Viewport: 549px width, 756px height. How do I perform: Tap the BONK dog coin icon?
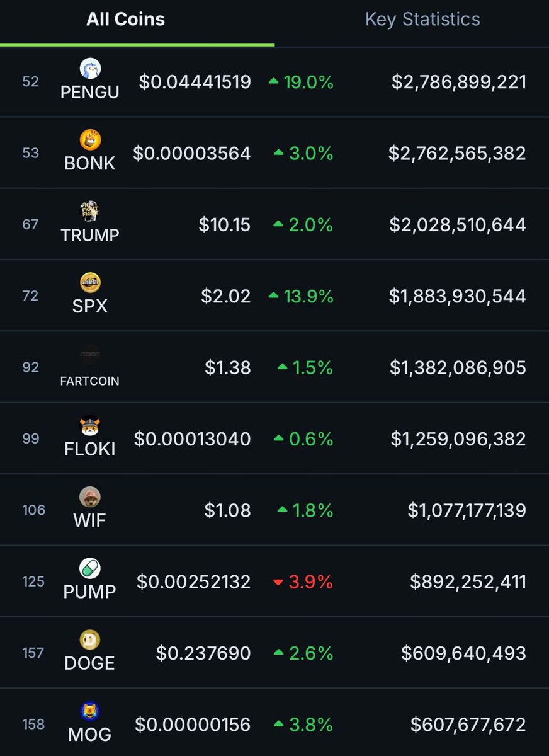90,140
